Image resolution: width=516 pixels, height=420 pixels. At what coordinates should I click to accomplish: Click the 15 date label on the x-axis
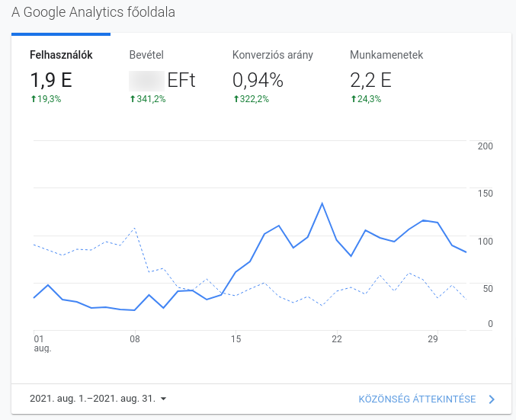(236, 338)
